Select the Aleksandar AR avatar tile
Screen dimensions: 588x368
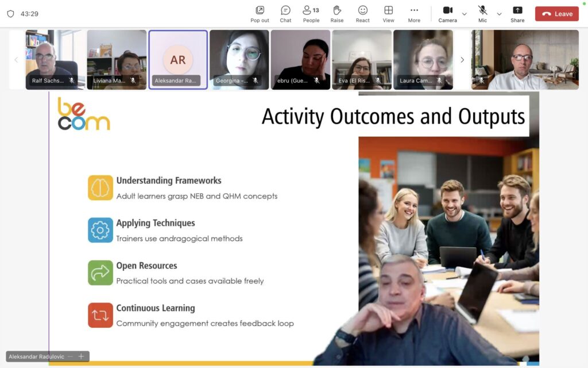pyautogui.click(x=178, y=60)
